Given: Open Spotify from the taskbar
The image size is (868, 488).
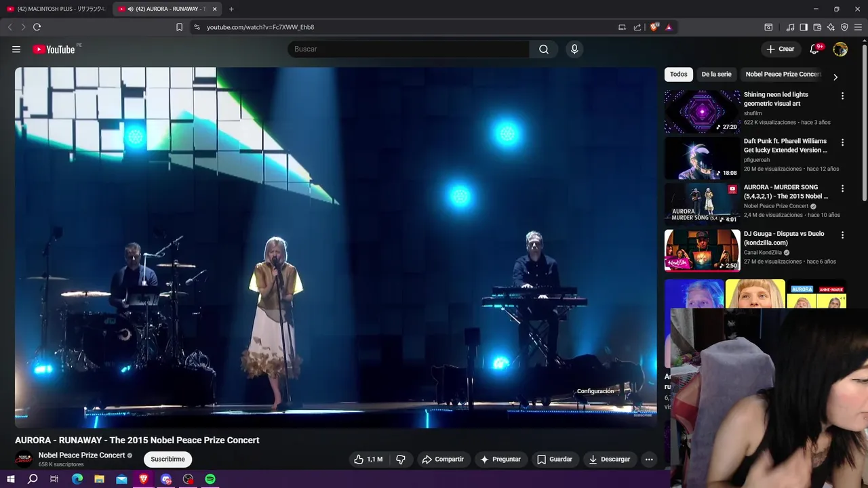Looking at the screenshot, I should pos(210,479).
